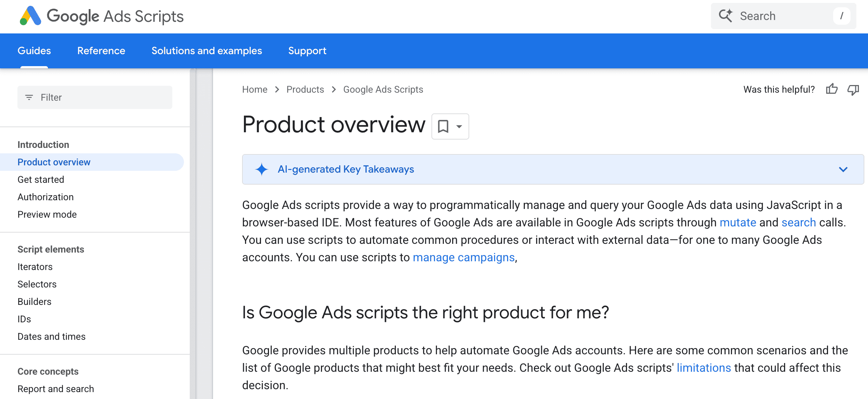Switch to the Reference tab
This screenshot has height=399, width=868.
point(101,51)
